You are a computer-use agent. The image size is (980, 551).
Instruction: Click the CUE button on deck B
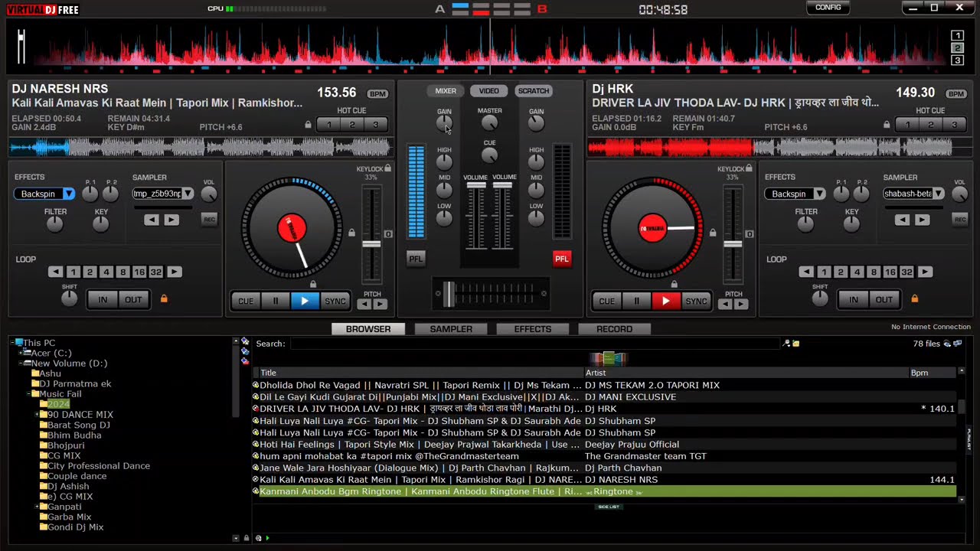click(x=607, y=301)
